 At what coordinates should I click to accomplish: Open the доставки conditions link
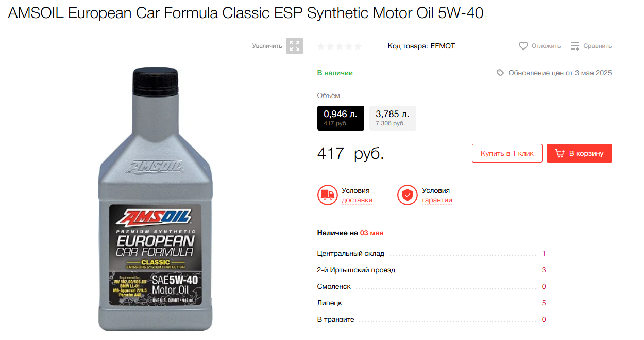click(x=357, y=200)
